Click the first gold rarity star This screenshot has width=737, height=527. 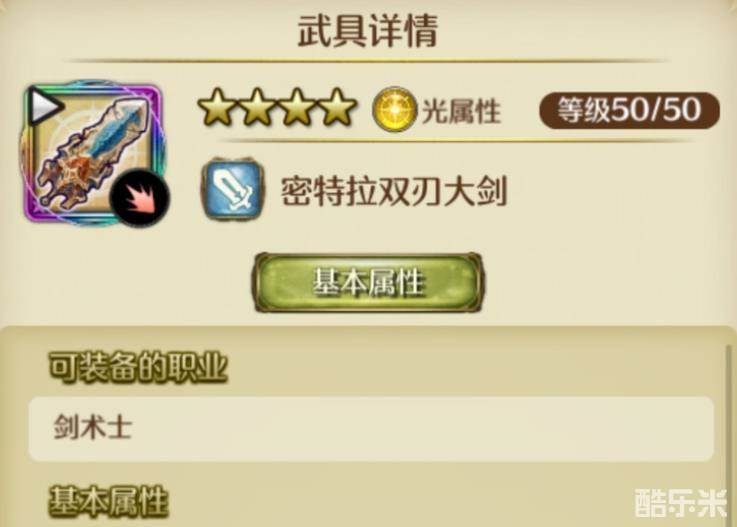coord(219,108)
